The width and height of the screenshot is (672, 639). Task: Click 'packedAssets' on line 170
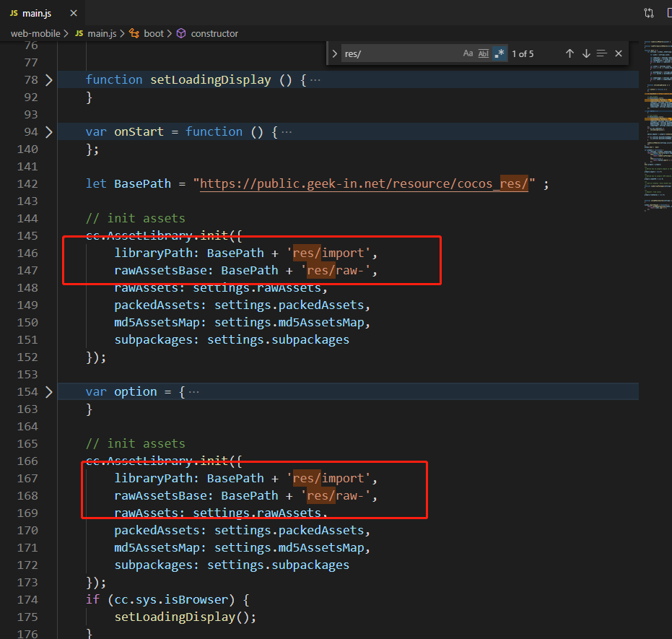pos(157,531)
